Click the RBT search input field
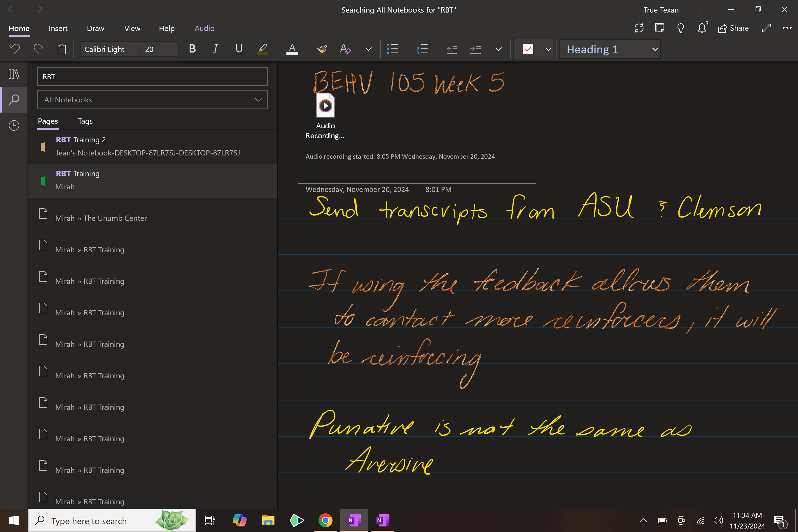Viewport: 798px width, 532px height. pos(152,77)
